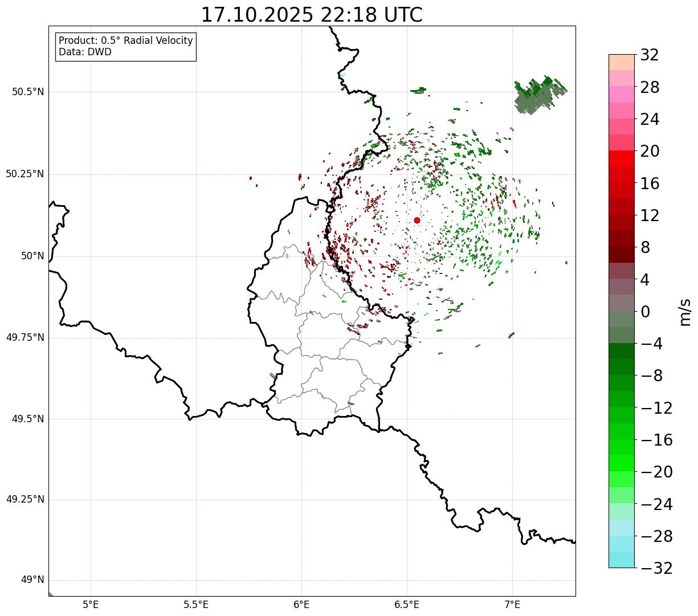Click the colorbar value 0
The height and width of the screenshot is (616, 698).
645,312
